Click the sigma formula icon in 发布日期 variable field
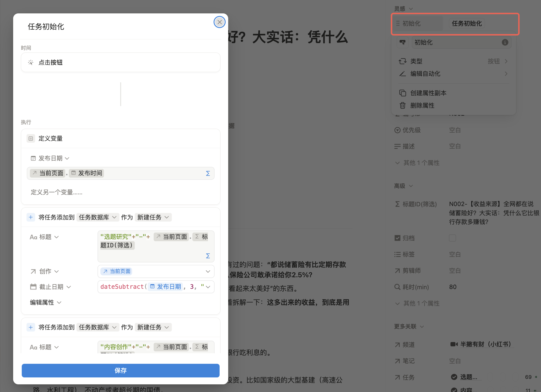Viewport: 541px width, 392px height. coord(208,173)
